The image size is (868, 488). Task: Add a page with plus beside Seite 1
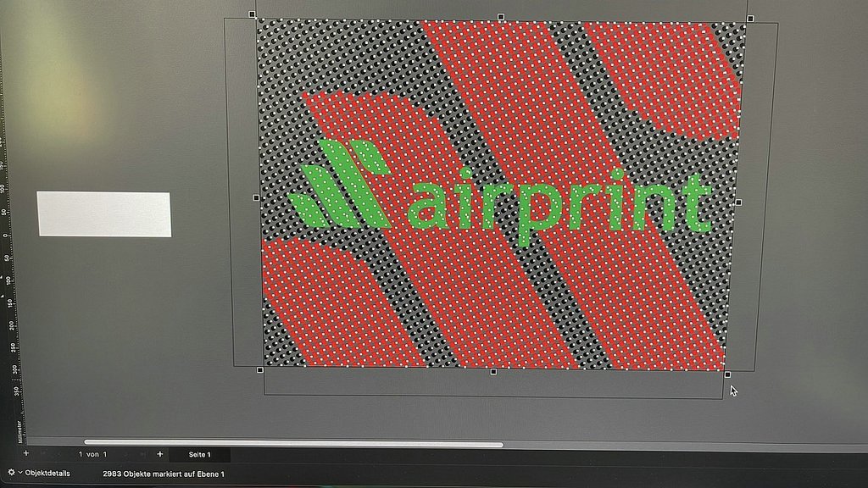click(159, 455)
